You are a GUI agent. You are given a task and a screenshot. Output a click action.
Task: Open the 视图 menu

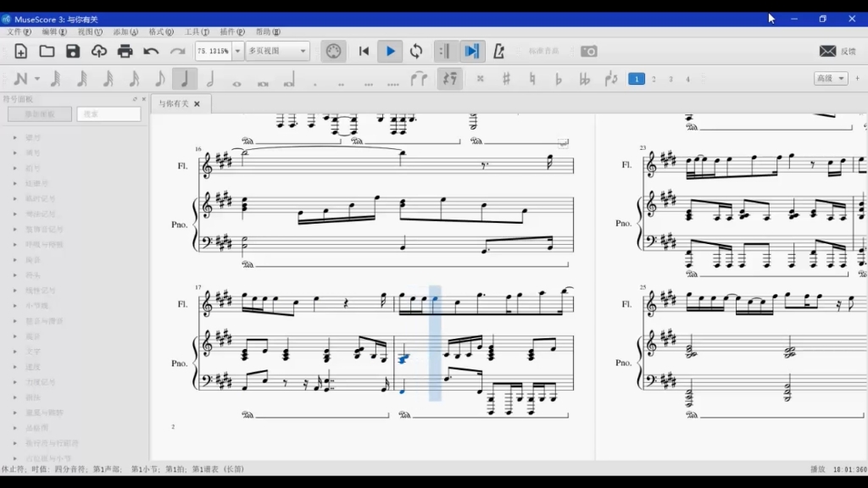click(x=90, y=32)
